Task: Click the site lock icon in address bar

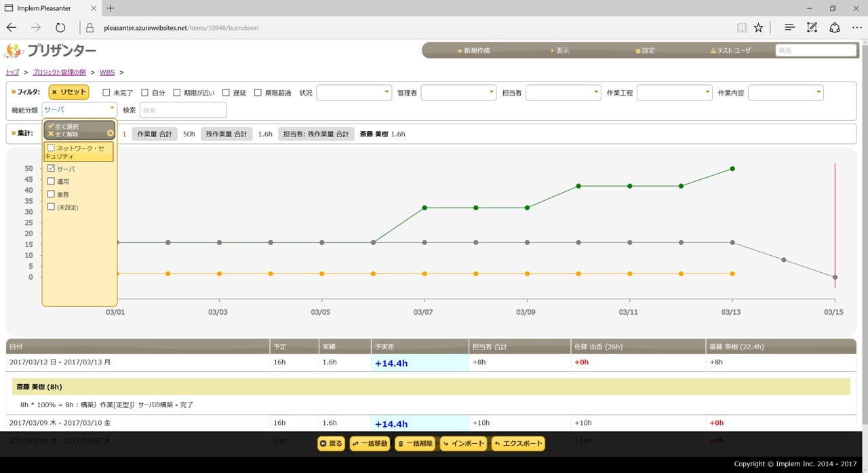Action: [89, 28]
